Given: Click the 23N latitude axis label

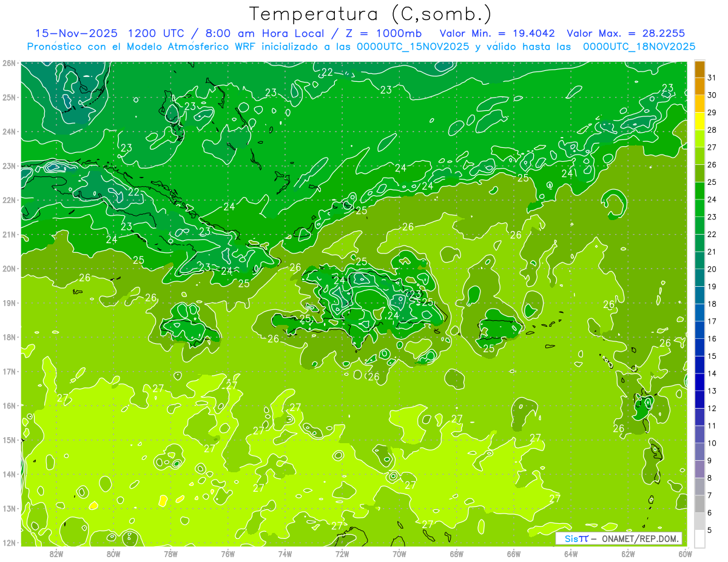Looking at the screenshot, I should point(9,166).
